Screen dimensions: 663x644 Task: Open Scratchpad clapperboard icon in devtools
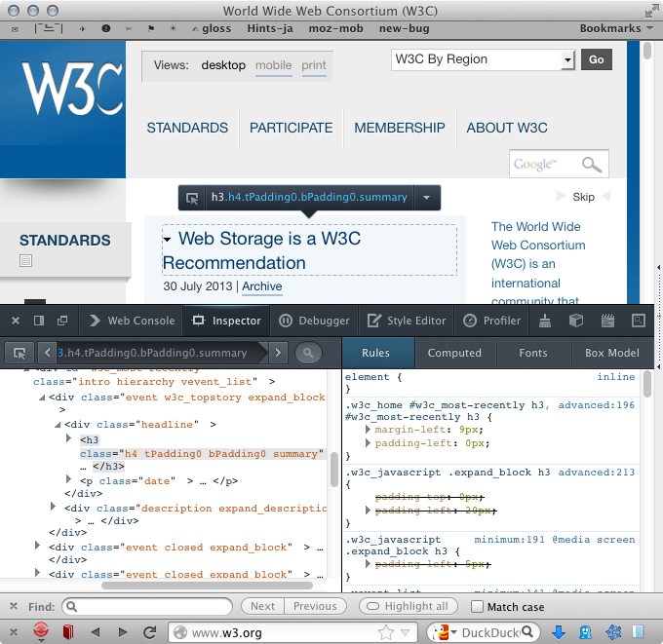(x=610, y=320)
